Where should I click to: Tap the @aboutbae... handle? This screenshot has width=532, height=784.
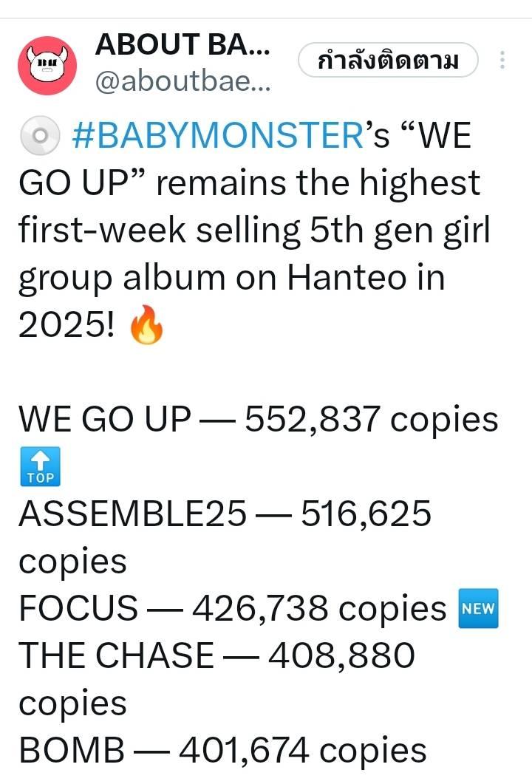pos(182,83)
